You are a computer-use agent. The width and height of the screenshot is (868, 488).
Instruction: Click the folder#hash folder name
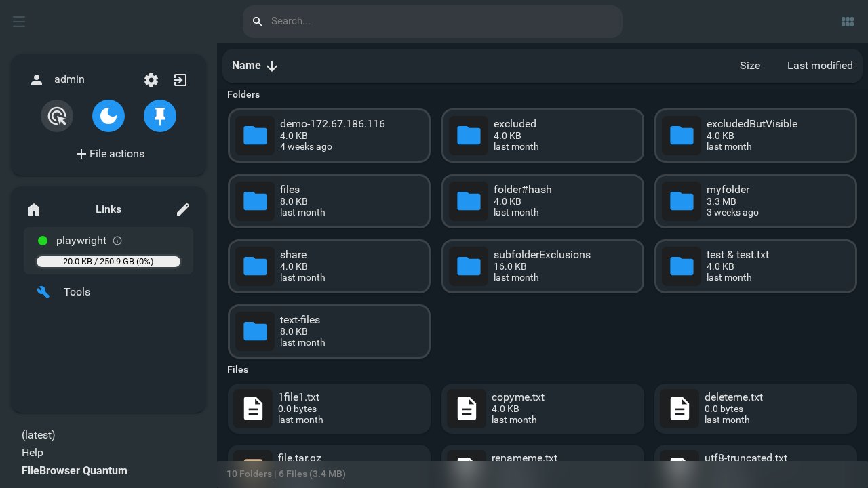[523, 190]
